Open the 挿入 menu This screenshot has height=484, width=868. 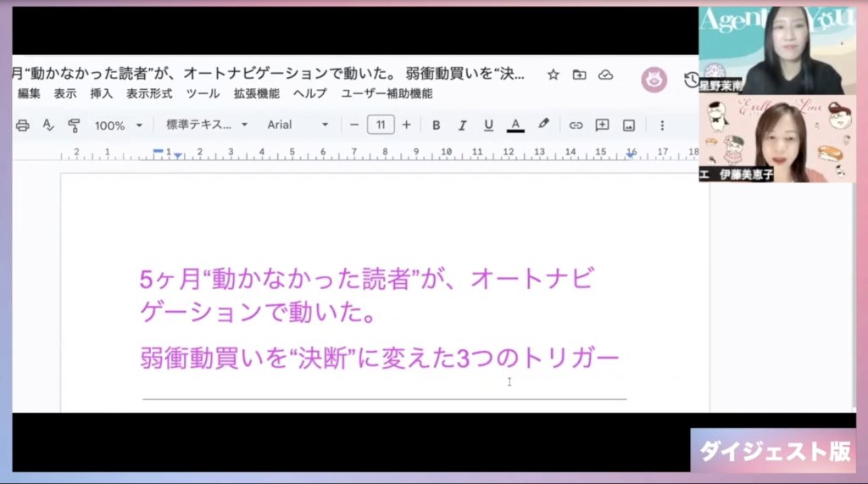coord(101,94)
